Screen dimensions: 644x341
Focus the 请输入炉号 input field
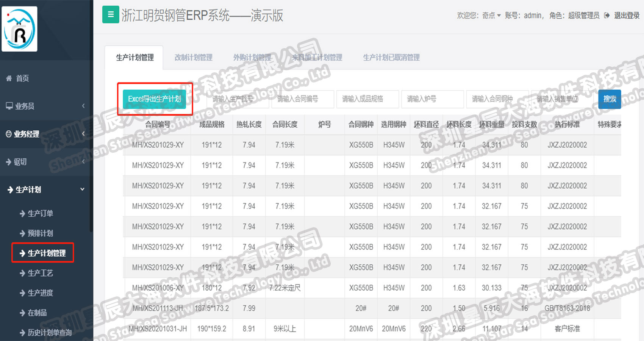click(433, 99)
